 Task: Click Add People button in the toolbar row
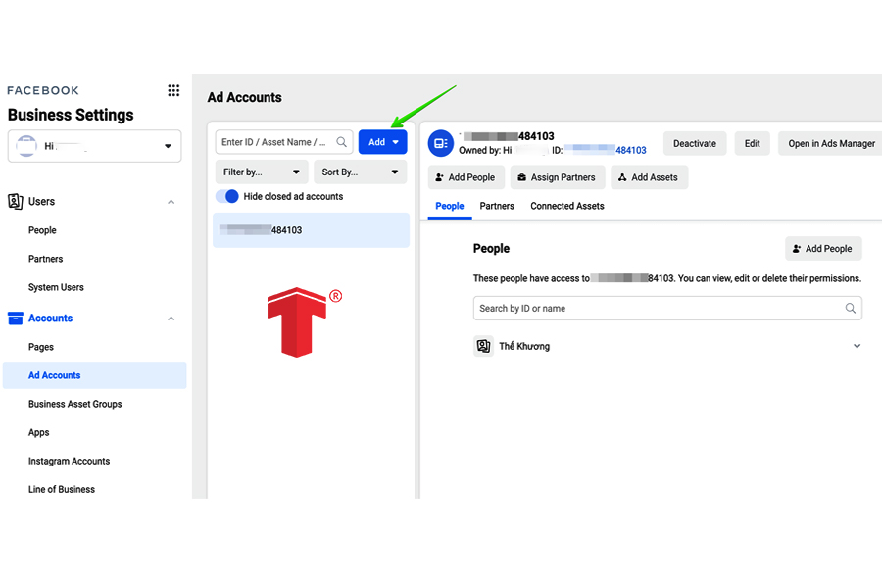[x=465, y=177]
